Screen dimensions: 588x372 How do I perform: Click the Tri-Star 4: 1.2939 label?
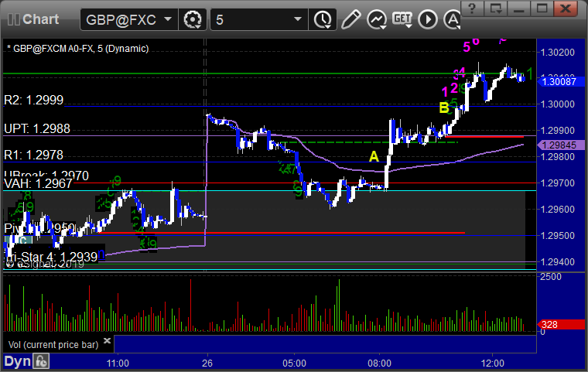pos(52,257)
